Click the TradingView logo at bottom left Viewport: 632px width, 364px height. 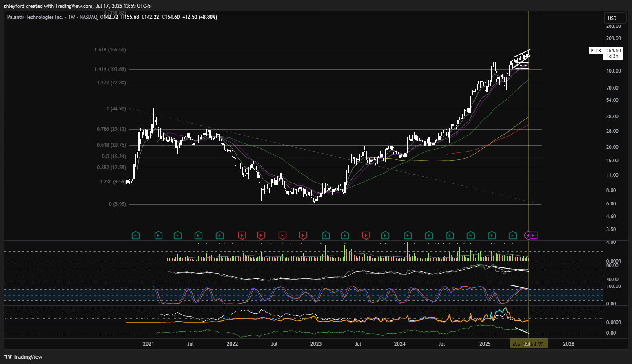23,357
